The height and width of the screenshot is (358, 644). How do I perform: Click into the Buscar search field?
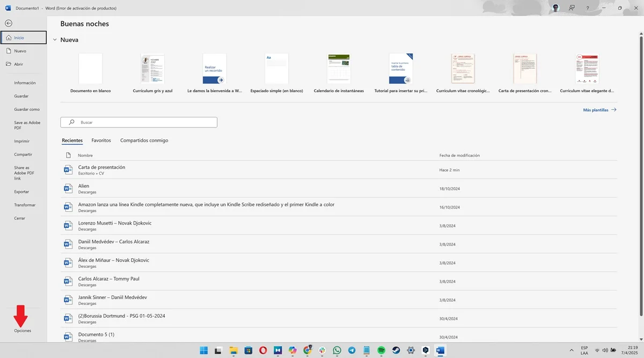[x=139, y=122]
